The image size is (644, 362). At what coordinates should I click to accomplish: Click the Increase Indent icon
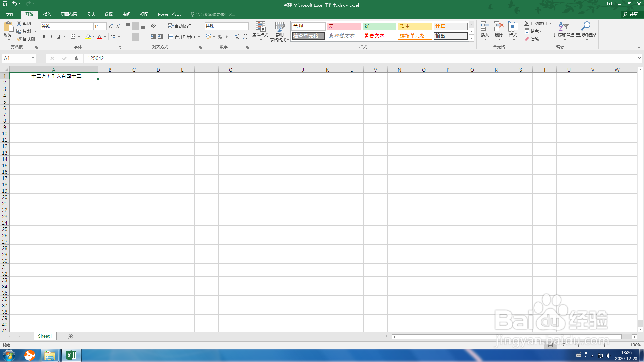point(161,37)
